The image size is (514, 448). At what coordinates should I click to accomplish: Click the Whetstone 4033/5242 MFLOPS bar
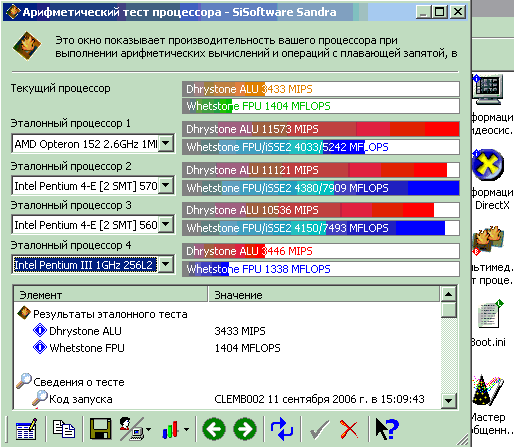321,147
